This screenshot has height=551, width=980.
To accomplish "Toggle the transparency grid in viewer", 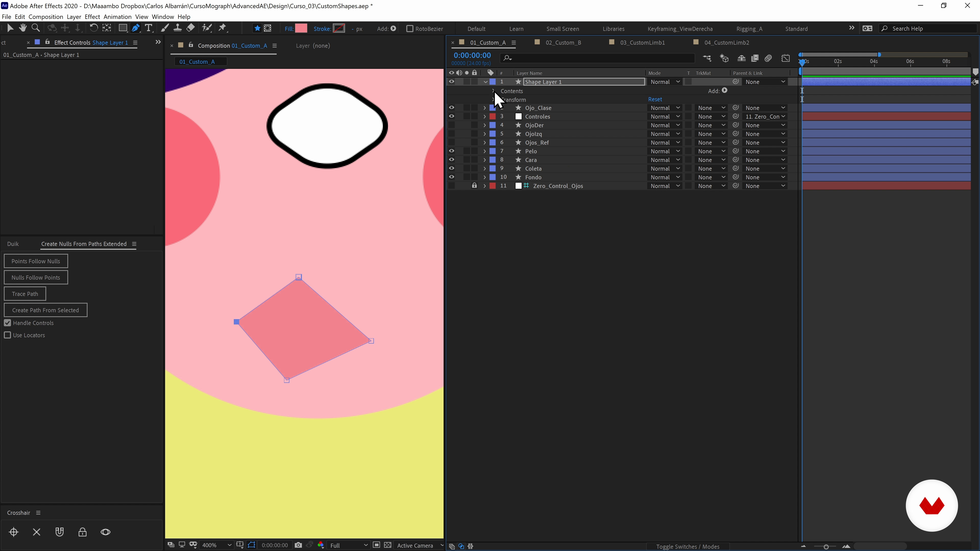I will (x=388, y=545).
